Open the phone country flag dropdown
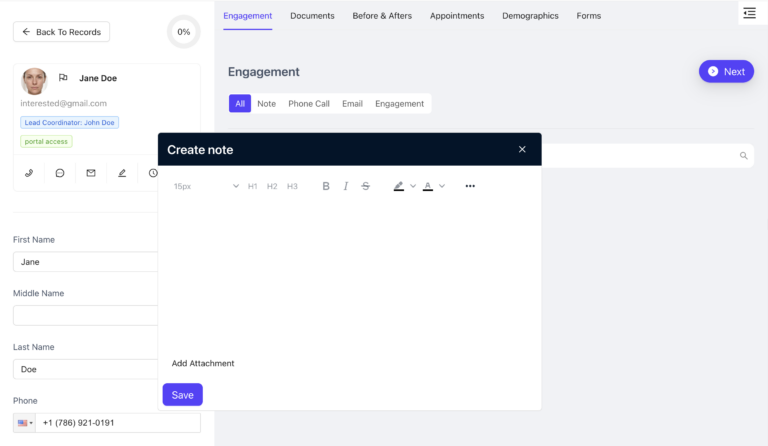This screenshot has width=768, height=446. tap(24, 423)
